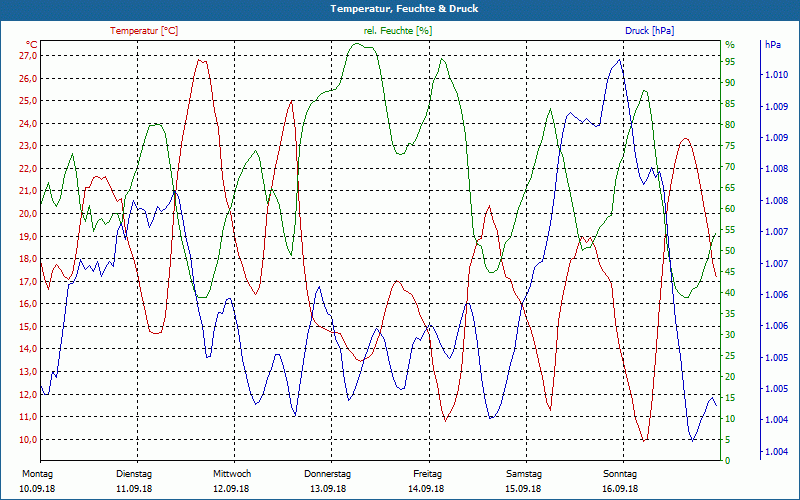Click the date label "10.09.18"

click(x=37, y=489)
